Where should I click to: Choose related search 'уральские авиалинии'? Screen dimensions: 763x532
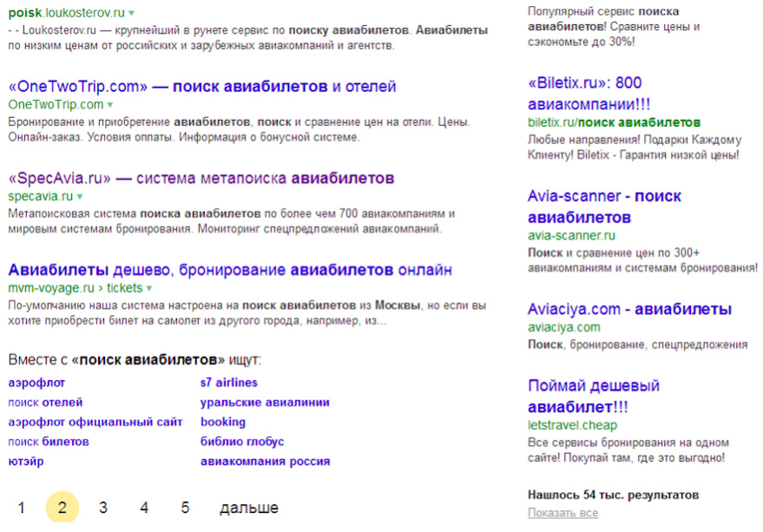coord(265,403)
